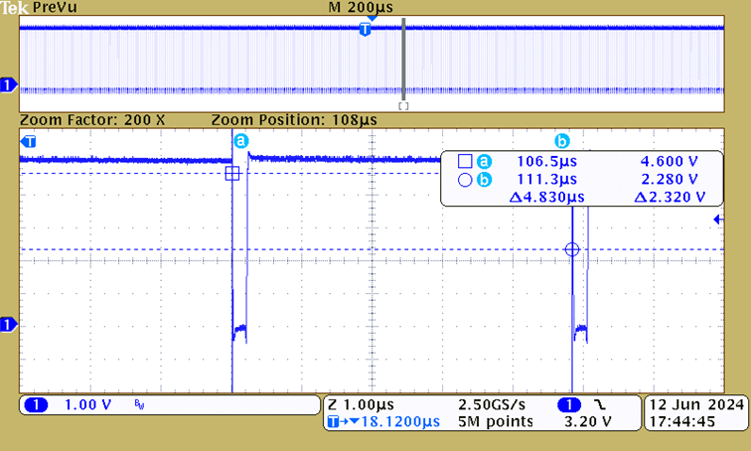Open the Zoom Position 108µs setting
Viewport: 751px width, 451px height.
(x=294, y=120)
